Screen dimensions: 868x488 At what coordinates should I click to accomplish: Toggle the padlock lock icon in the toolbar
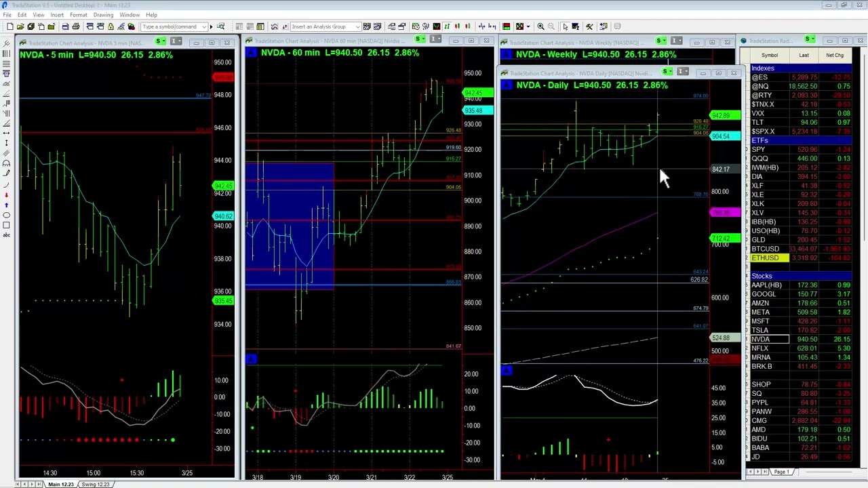(x=111, y=26)
